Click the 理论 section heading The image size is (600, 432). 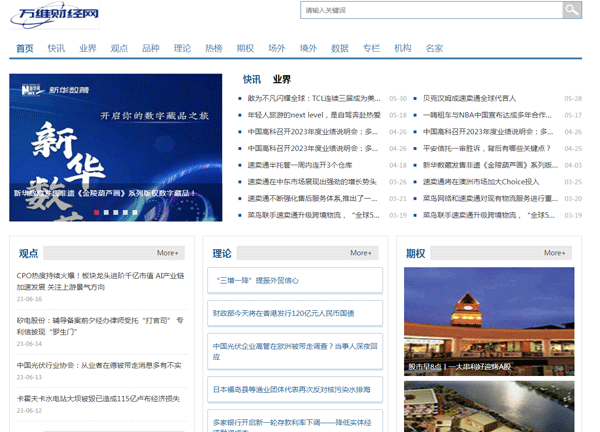pyautogui.click(x=222, y=253)
